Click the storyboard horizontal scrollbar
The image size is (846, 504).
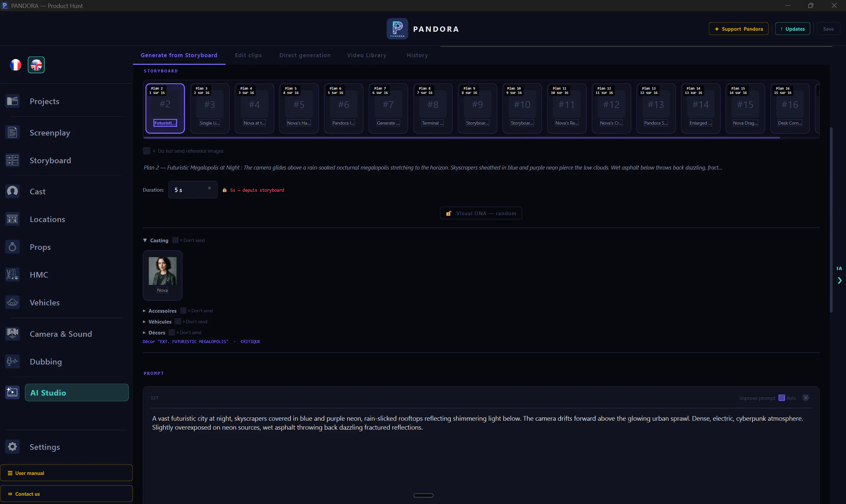(x=462, y=137)
